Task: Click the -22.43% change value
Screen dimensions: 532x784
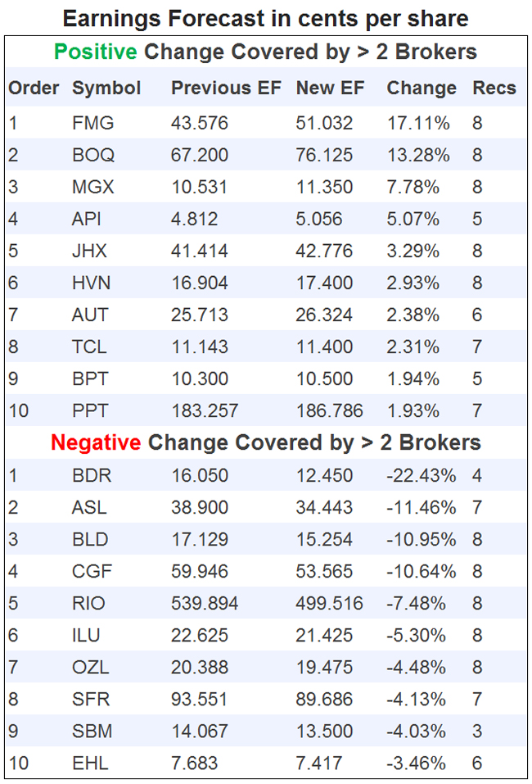Action: click(422, 476)
